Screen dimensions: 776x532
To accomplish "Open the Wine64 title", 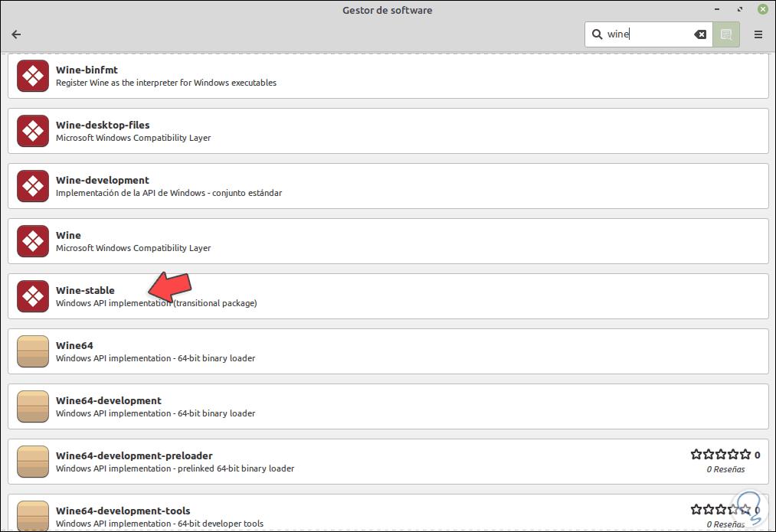I will 74,345.
